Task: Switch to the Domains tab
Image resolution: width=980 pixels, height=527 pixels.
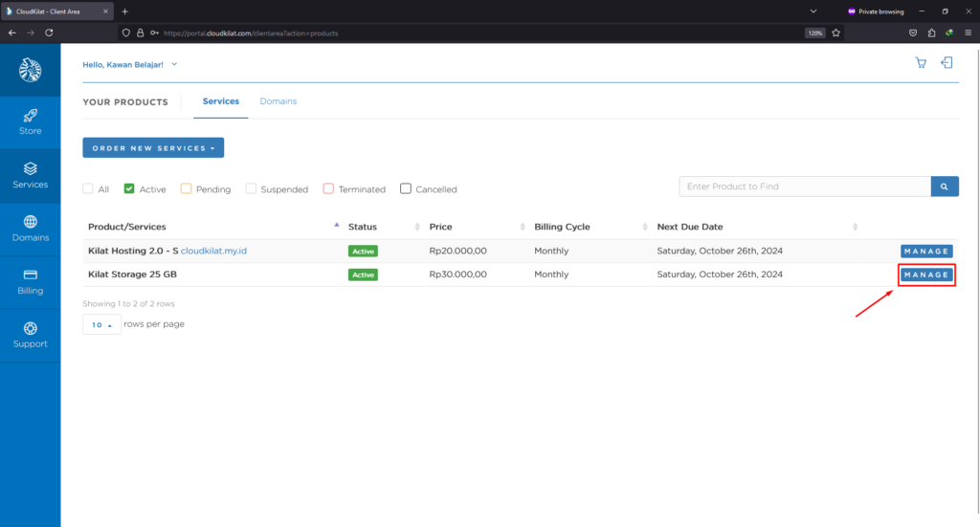Action: point(278,101)
